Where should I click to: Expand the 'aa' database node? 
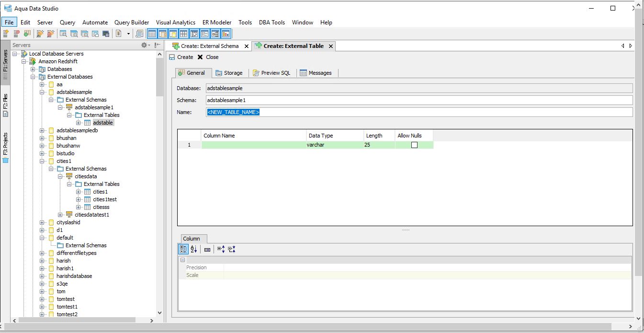(x=42, y=84)
